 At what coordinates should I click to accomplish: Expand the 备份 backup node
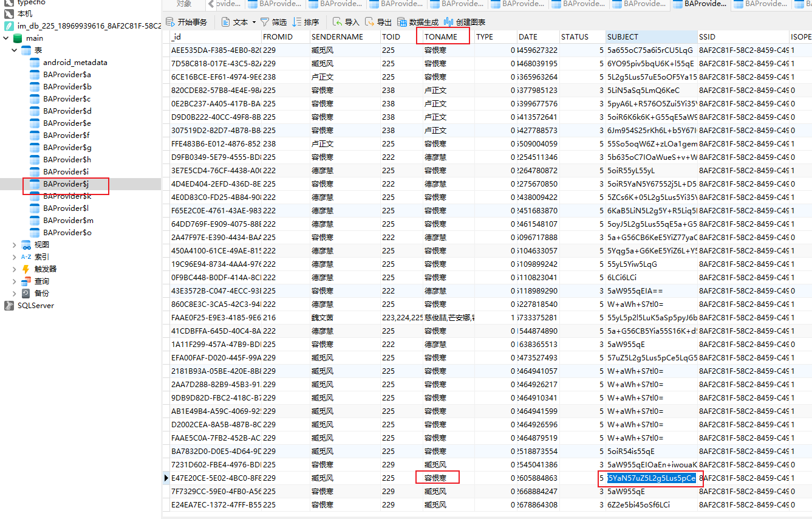(15, 294)
